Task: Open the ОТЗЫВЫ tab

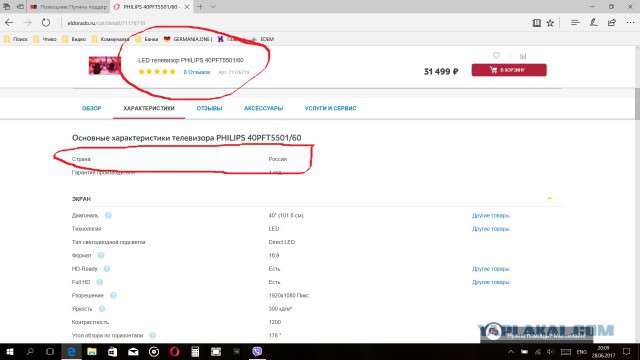Action: [x=209, y=108]
